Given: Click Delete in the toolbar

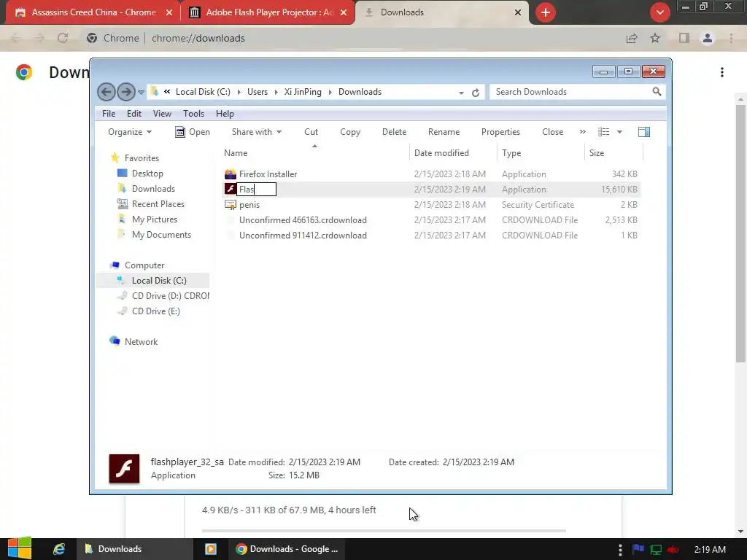Looking at the screenshot, I should pos(394,132).
